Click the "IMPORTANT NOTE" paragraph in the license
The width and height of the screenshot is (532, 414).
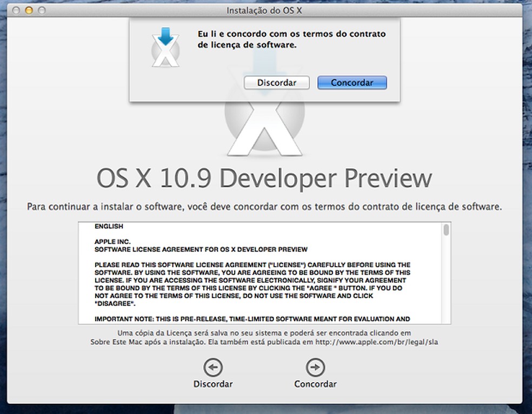(252, 319)
